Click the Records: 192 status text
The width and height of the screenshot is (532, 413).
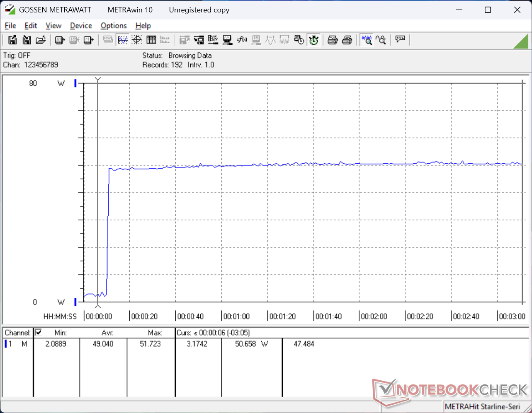(x=163, y=65)
